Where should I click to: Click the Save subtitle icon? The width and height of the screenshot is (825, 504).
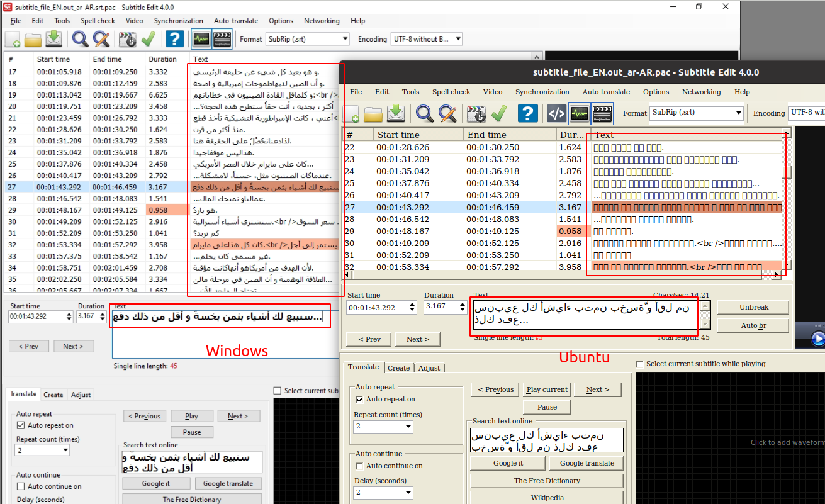pos(396,113)
